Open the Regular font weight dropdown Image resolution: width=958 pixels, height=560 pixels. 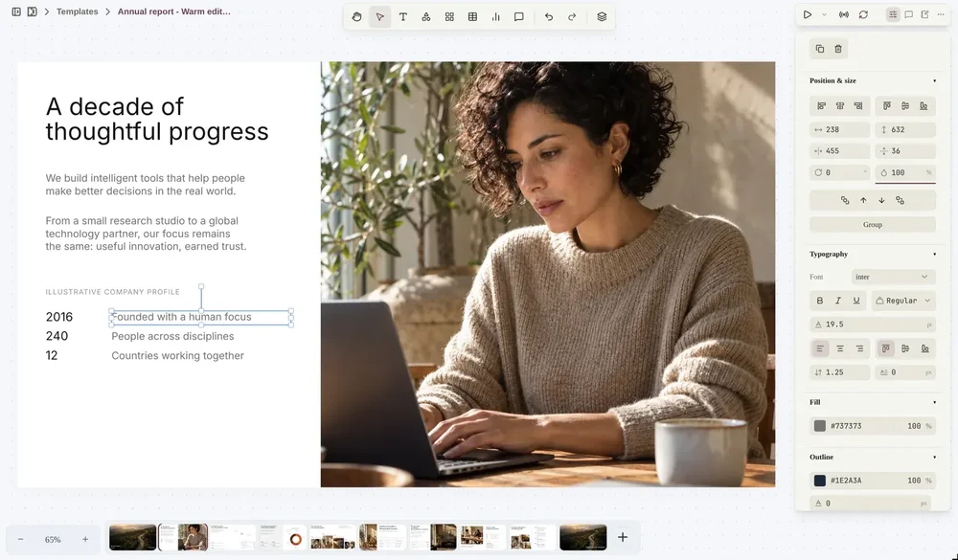(x=903, y=301)
